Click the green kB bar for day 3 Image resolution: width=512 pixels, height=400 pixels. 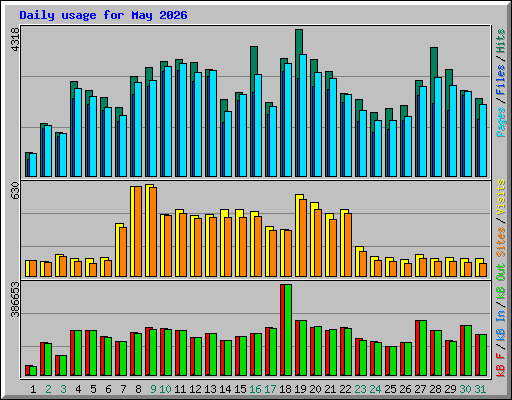pyautogui.click(x=63, y=366)
